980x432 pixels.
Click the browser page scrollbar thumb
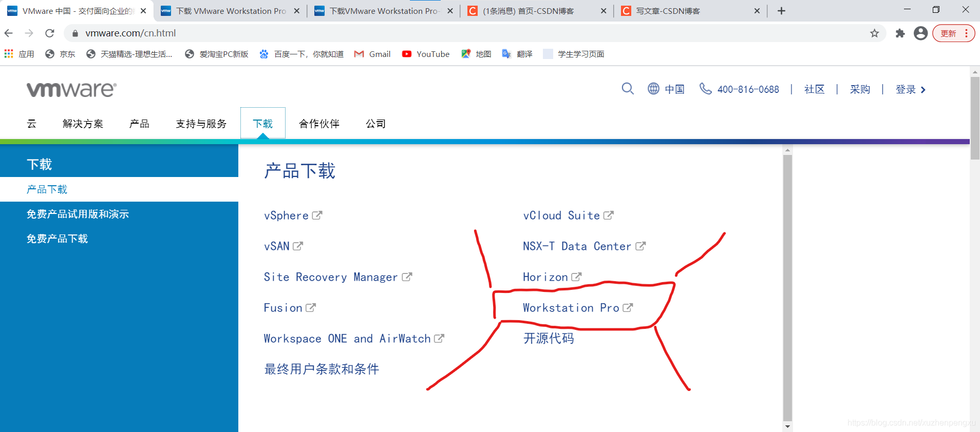(x=975, y=118)
